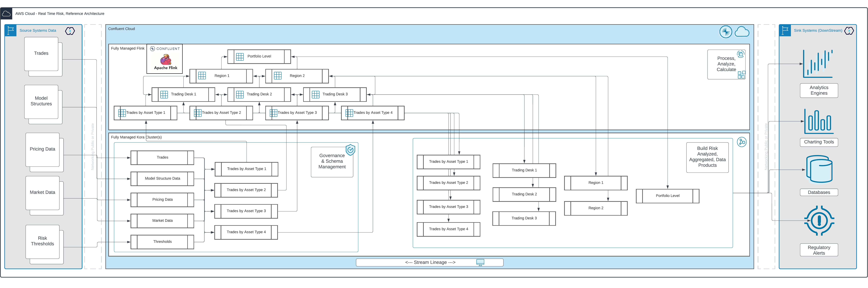Click the Charting Tools label
Image resolution: width=868 pixels, height=288 pixels.
coord(819,142)
